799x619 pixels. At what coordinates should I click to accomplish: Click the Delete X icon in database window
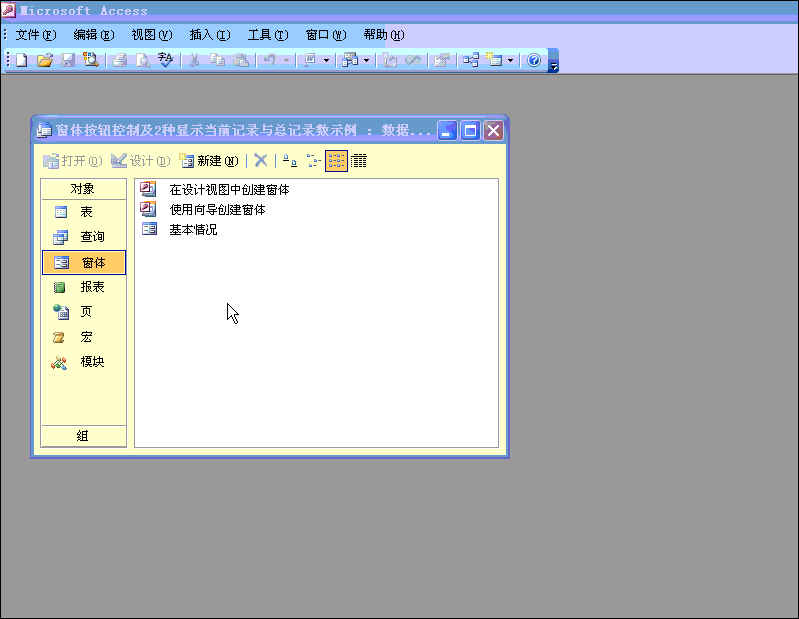tap(261, 160)
